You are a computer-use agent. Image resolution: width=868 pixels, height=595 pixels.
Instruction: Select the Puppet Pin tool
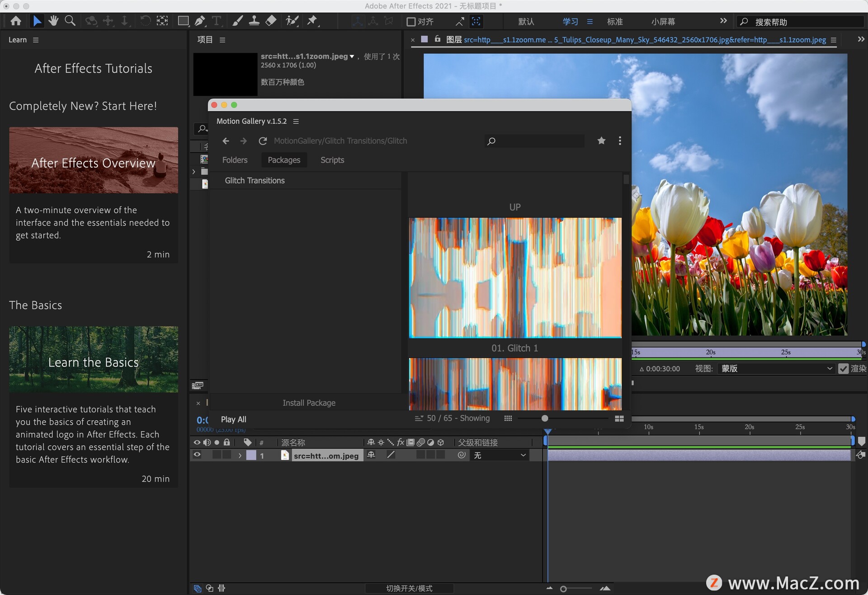(x=312, y=21)
